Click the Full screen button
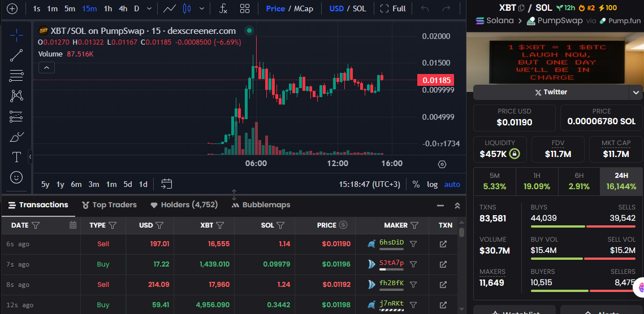 click(x=393, y=8)
